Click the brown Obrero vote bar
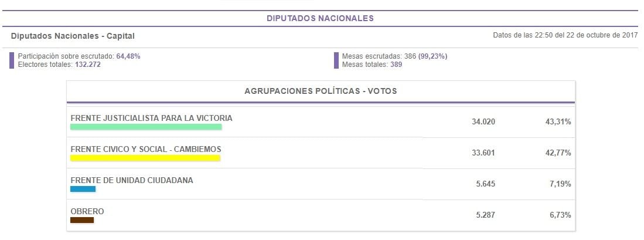 82,220
